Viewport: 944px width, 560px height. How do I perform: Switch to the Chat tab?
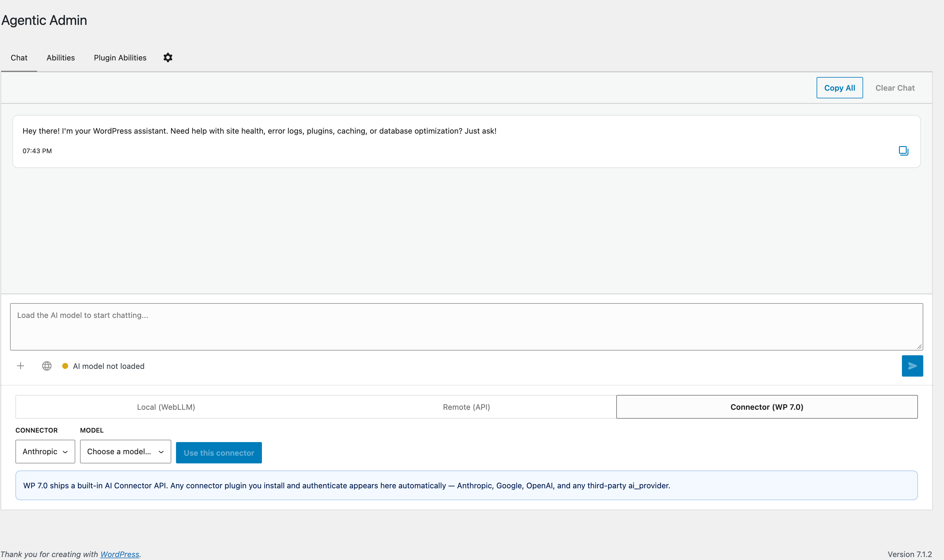click(x=19, y=58)
